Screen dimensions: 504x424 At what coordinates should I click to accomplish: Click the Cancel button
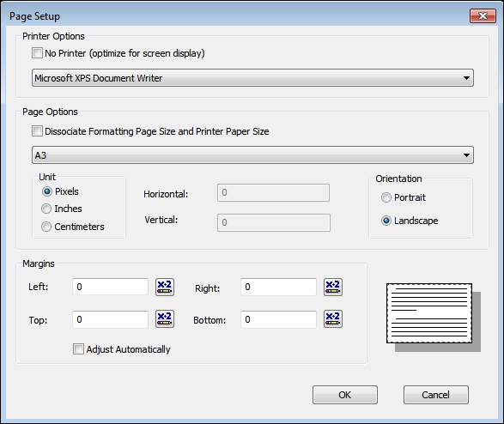pos(436,395)
